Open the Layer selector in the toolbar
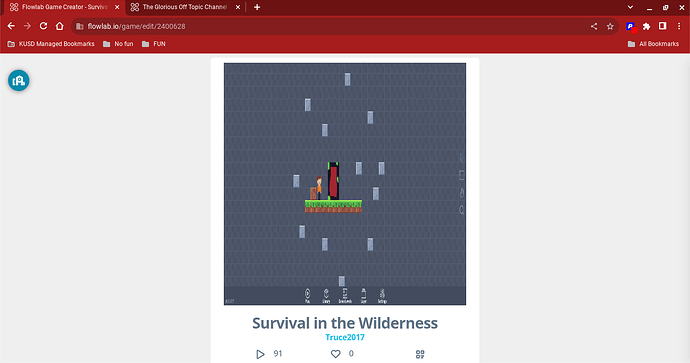Viewport: 690px width, 363px height. pos(363,295)
